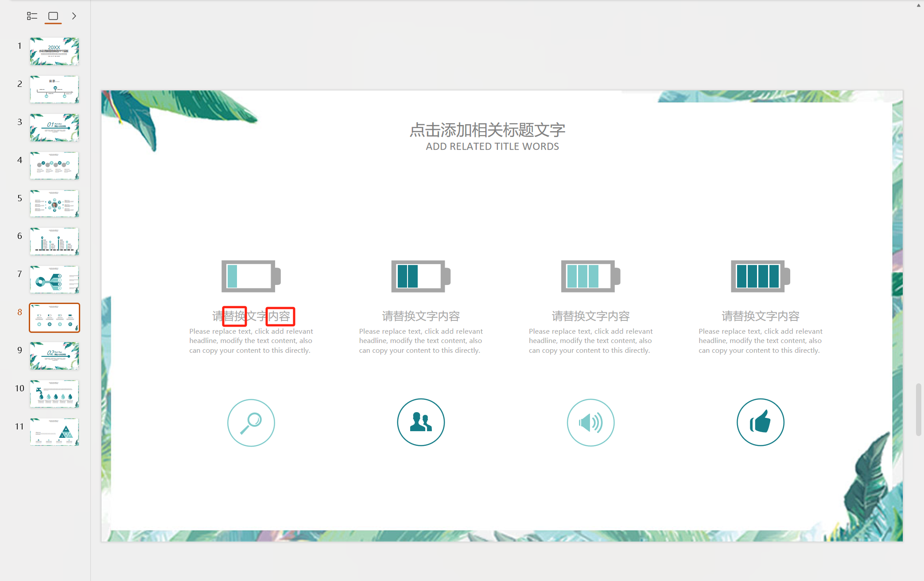Screen dimensions: 924x581
Task: Click the low battery graphic above first text block
Action: point(251,276)
